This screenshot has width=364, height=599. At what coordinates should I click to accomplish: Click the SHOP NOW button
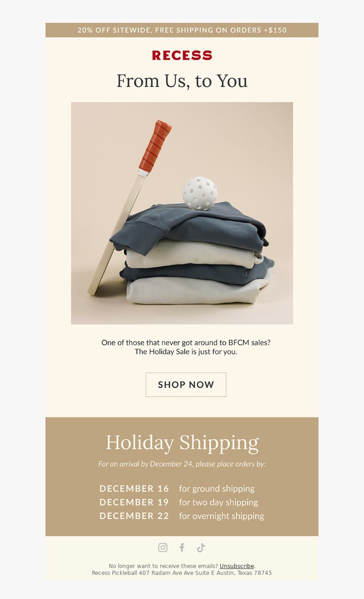[186, 384]
